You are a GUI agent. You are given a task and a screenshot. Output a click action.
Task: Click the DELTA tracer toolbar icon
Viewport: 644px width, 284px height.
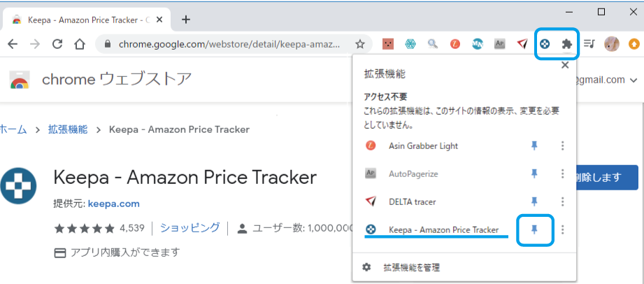click(x=522, y=44)
